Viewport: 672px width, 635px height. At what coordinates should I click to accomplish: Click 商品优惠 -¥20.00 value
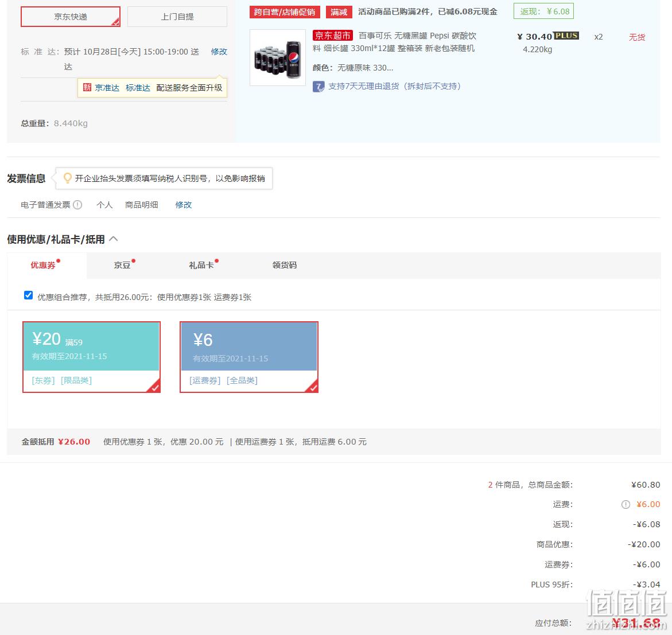pos(644,544)
